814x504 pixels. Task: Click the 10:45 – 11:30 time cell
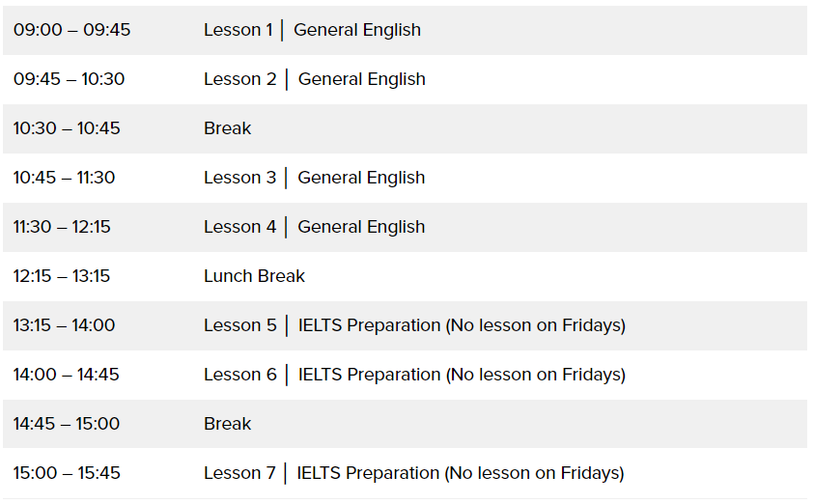pos(64,178)
